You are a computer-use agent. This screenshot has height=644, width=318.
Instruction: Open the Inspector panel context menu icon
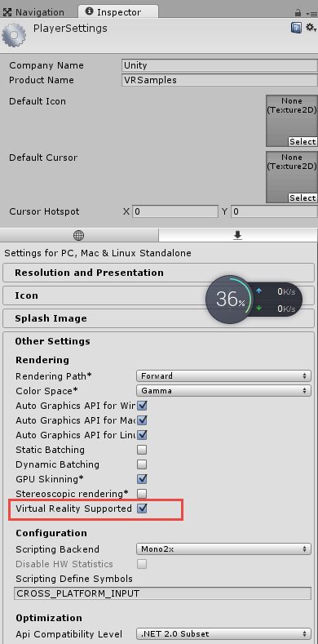311,13
